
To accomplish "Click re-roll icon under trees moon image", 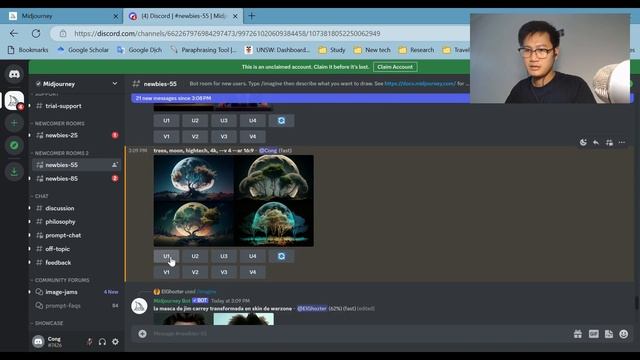I will click(281, 256).
